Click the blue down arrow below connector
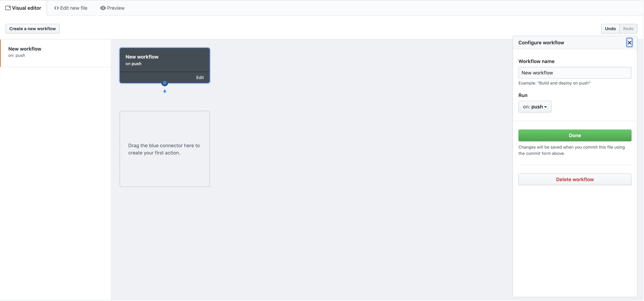Viewport: 644px width, 301px height. pos(165,91)
